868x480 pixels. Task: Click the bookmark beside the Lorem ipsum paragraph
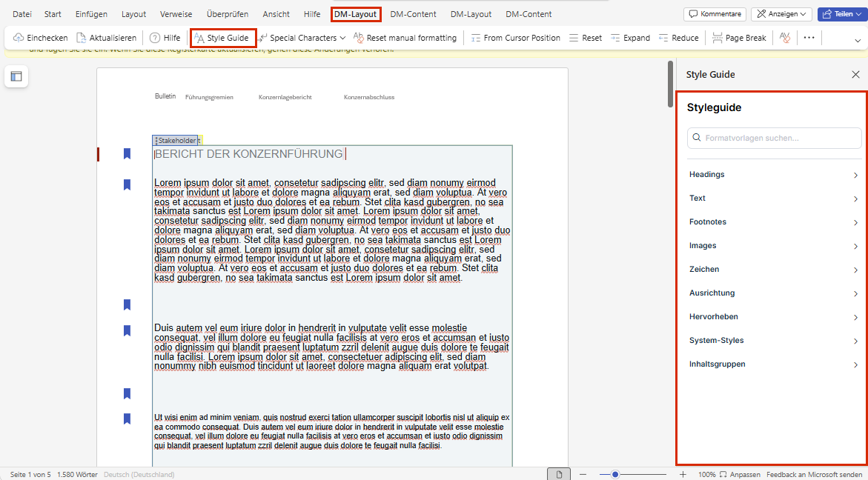(x=127, y=184)
